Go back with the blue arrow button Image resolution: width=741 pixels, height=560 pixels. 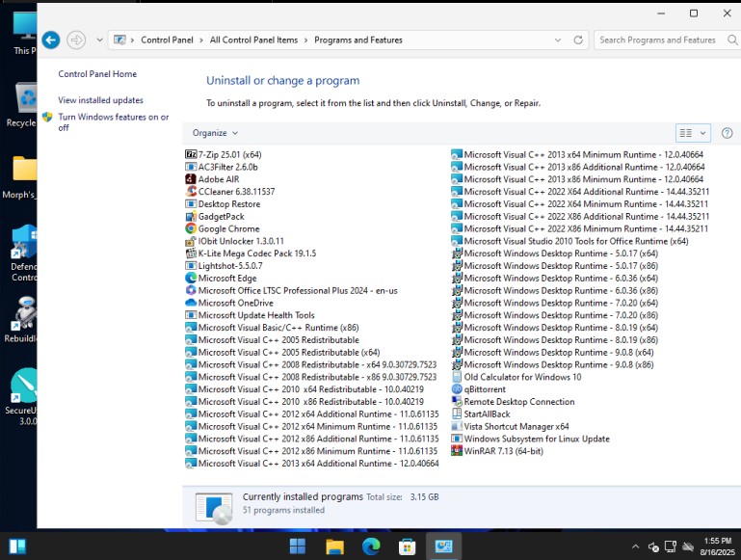pyautogui.click(x=51, y=40)
